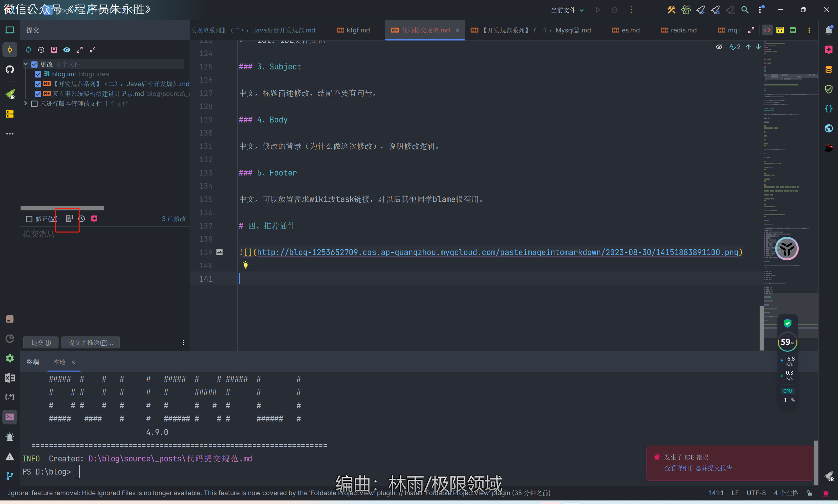Open the commit template icon beside amend
The height and width of the screenshot is (504, 838).
[x=69, y=218]
